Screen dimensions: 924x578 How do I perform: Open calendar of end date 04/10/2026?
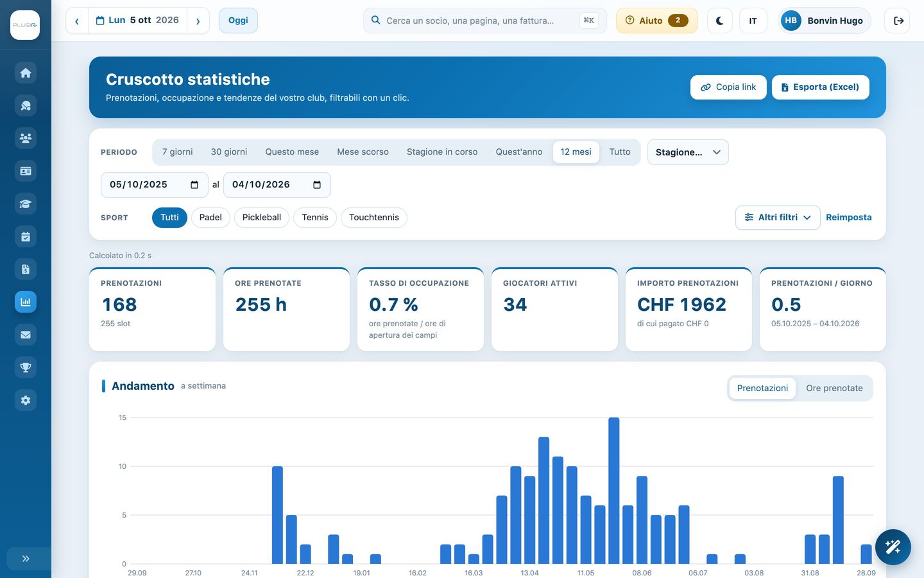point(317,185)
